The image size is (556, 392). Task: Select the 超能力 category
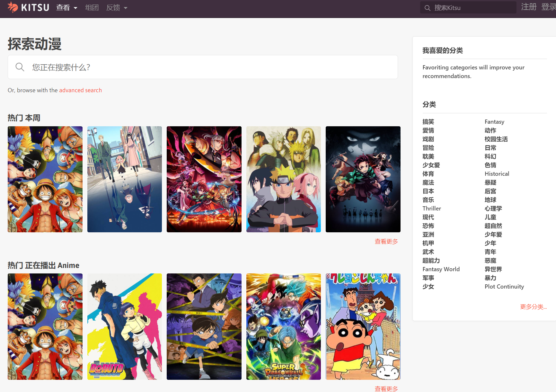[431, 261]
